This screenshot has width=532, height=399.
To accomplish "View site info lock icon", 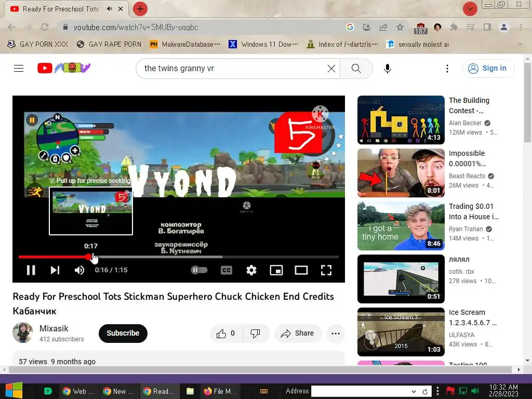I will [x=65, y=27].
